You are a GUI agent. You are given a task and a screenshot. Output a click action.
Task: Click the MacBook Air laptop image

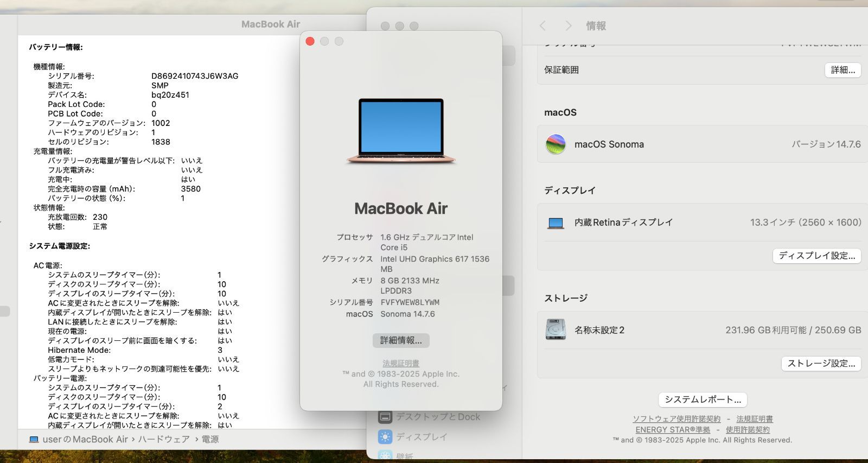pyautogui.click(x=401, y=131)
